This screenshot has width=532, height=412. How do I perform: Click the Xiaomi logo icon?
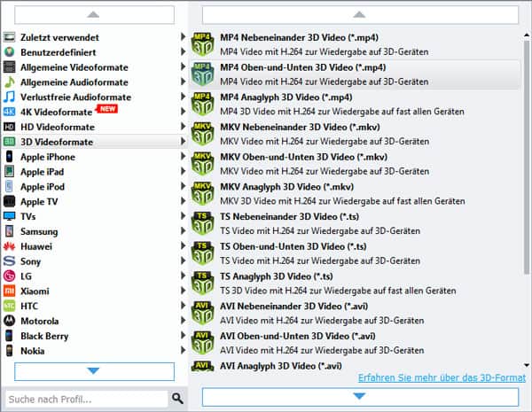[x=9, y=291]
